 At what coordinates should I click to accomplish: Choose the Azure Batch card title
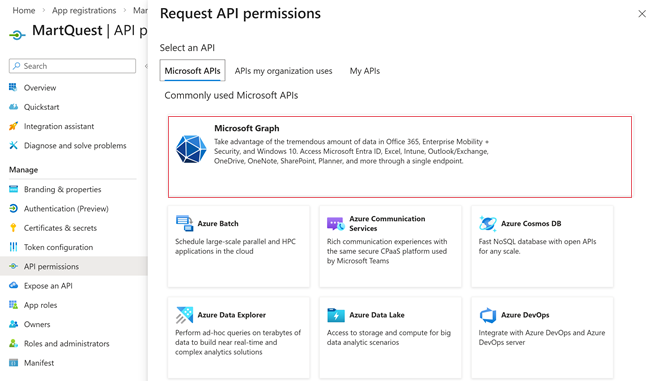pos(218,223)
